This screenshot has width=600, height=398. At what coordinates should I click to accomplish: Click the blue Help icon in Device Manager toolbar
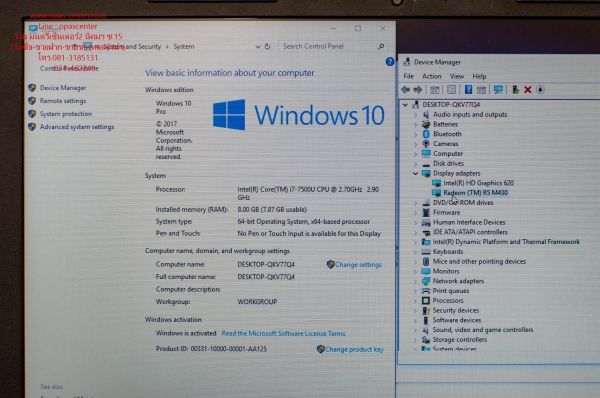pyautogui.click(x=468, y=90)
